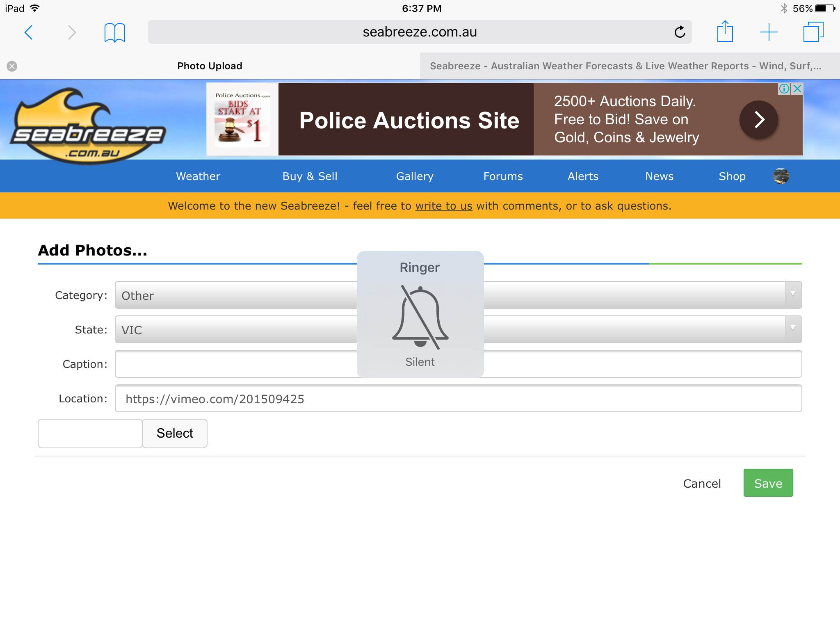The width and height of the screenshot is (840, 630).
Task: Open the user profile avatar icon
Action: tap(781, 176)
